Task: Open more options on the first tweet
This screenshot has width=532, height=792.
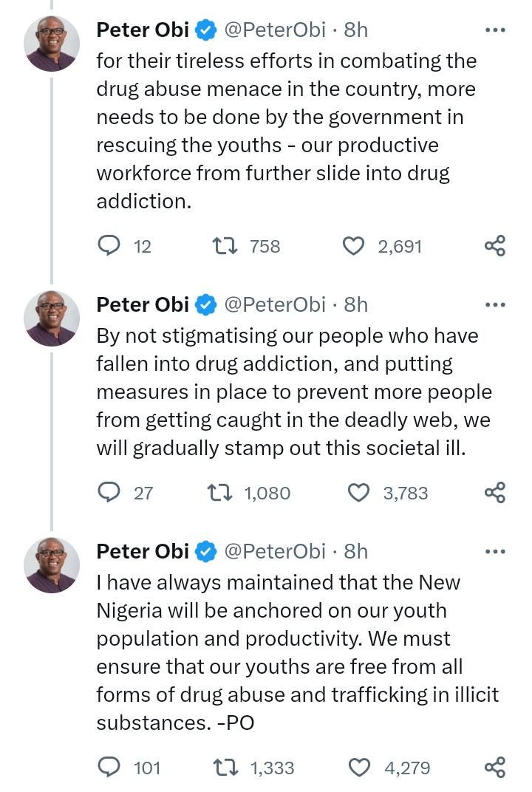Action: (x=494, y=30)
